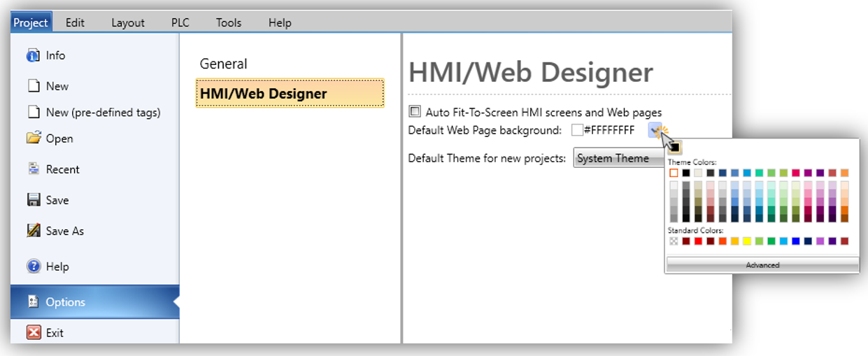The width and height of the screenshot is (868, 356).
Task: Select the bright red swatch in Standard Colors
Action: click(x=698, y=241)
